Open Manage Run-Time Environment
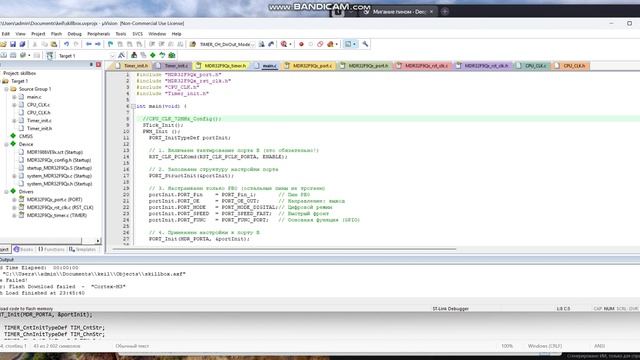The width and height of the screenshot is (640, 360). click(153, 55)
